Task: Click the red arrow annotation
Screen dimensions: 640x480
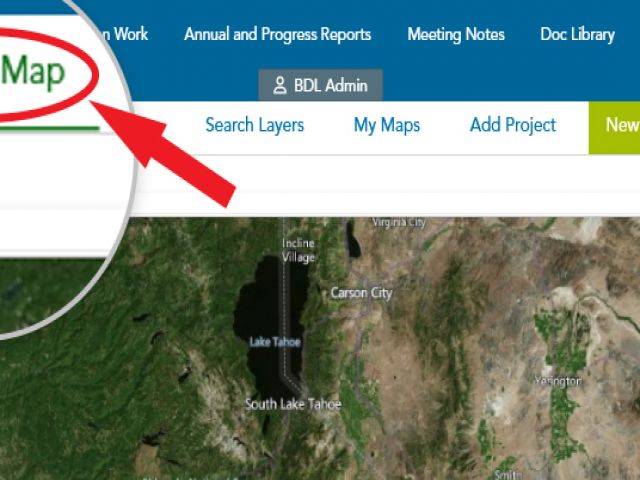Action: (x=163, y=154)
